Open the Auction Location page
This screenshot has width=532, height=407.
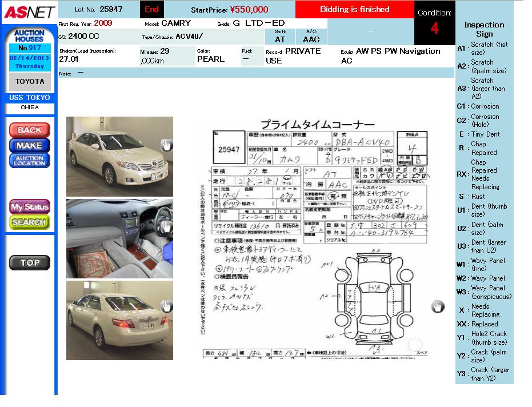click(30, 161)
